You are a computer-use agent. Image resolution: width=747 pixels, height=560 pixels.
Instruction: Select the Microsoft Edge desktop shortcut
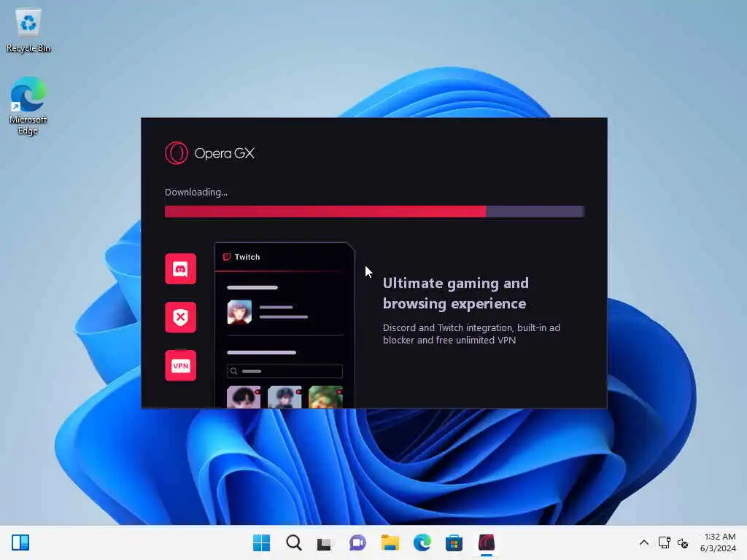click(28, 106)
